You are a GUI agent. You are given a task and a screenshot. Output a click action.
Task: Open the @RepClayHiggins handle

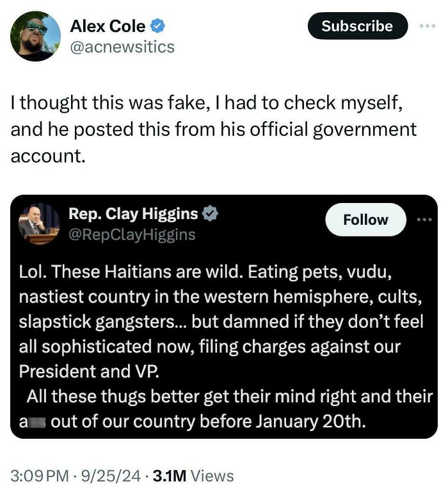[x=132, y=234]
